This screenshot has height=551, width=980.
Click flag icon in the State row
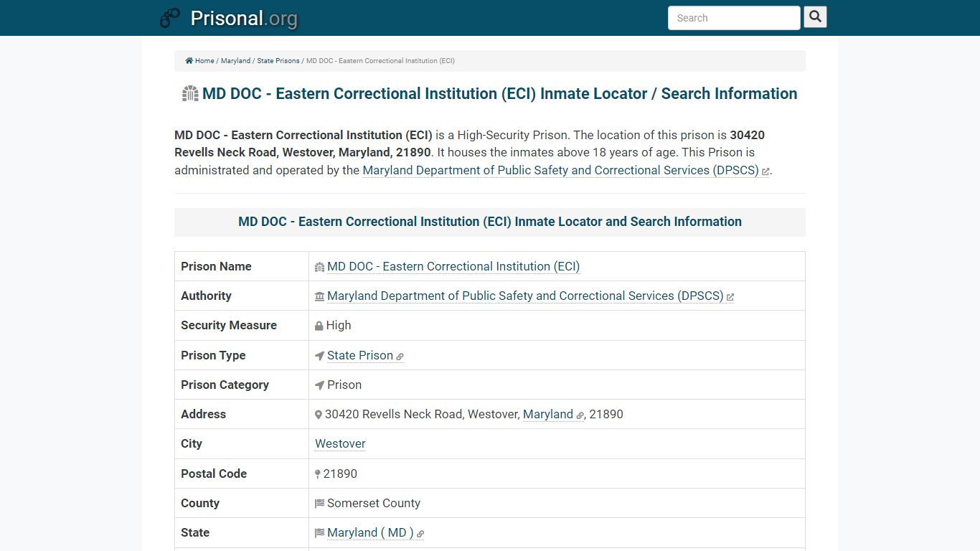coord(320,533)
